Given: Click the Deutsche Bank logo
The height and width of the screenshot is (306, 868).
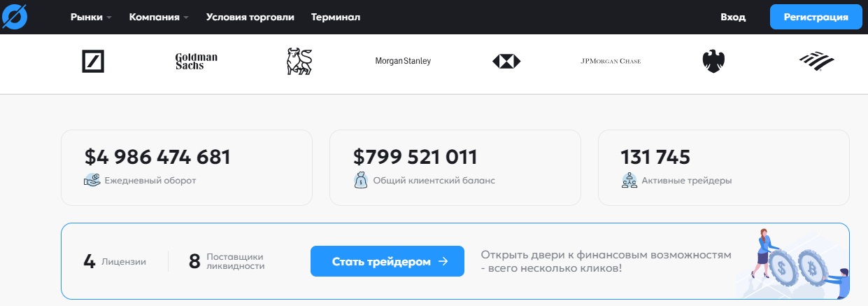Looking at the screenshot, I should coord(93,62).
